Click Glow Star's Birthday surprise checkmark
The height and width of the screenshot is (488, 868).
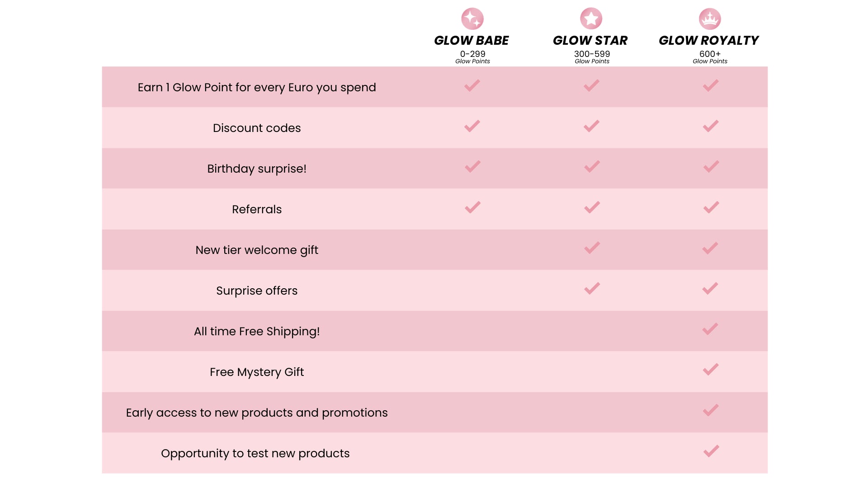(592, 167)
